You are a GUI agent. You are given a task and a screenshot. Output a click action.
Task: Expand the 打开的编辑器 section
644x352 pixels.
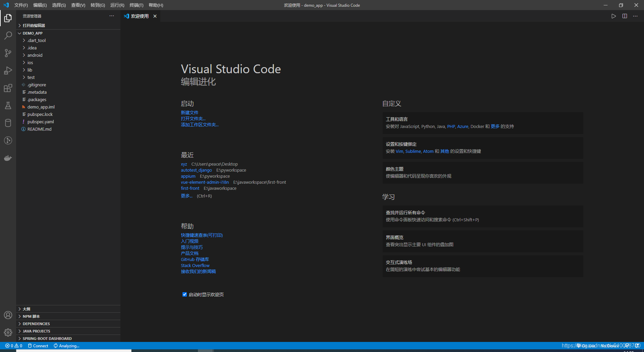click(68, 26)
